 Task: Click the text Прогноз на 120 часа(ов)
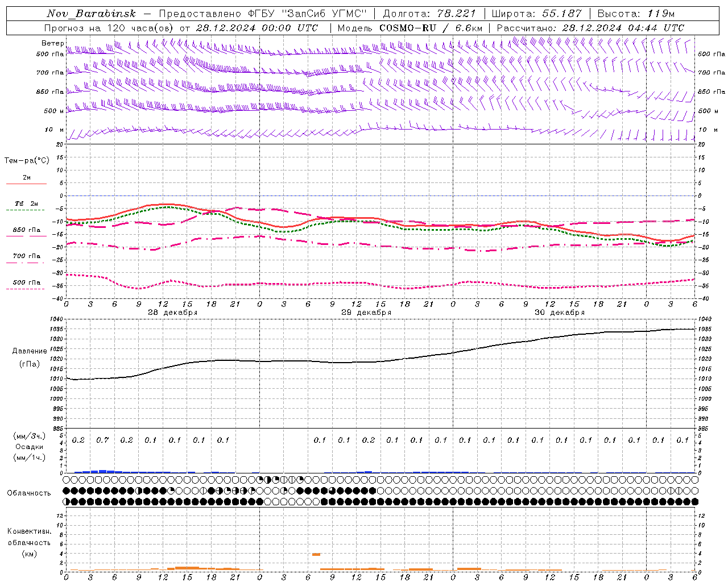110,27
